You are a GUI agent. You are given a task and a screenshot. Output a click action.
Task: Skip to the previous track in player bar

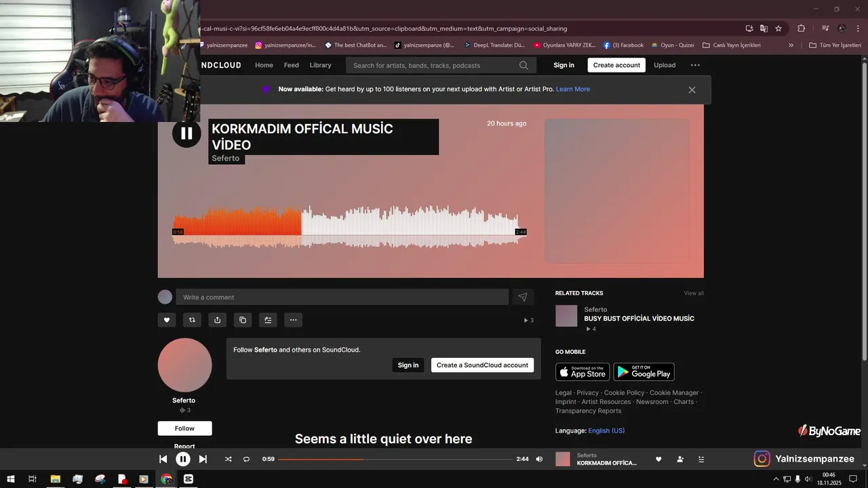pyautogui.click(x=163, y=459)
